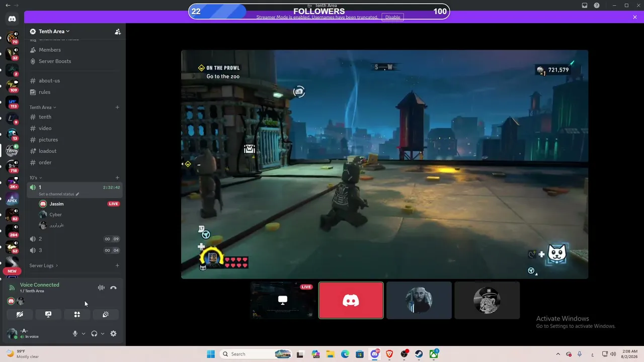Select the cat with captain hat participant tile
This screenshot has width=644, height=362.
(x=487, y=300)
